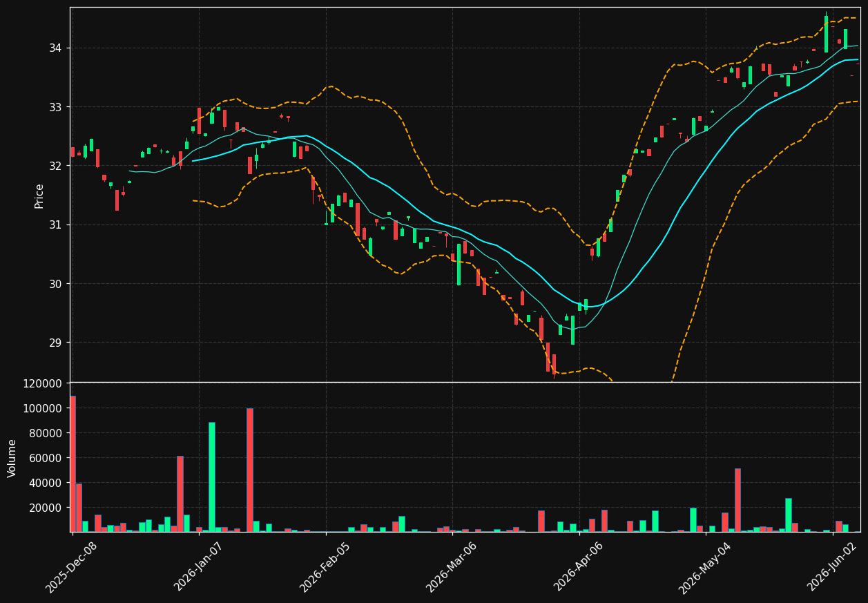Click the 2026-Jan-07 date label
Viewport: 868px width, 603px height.
click(x=198, y=567)
